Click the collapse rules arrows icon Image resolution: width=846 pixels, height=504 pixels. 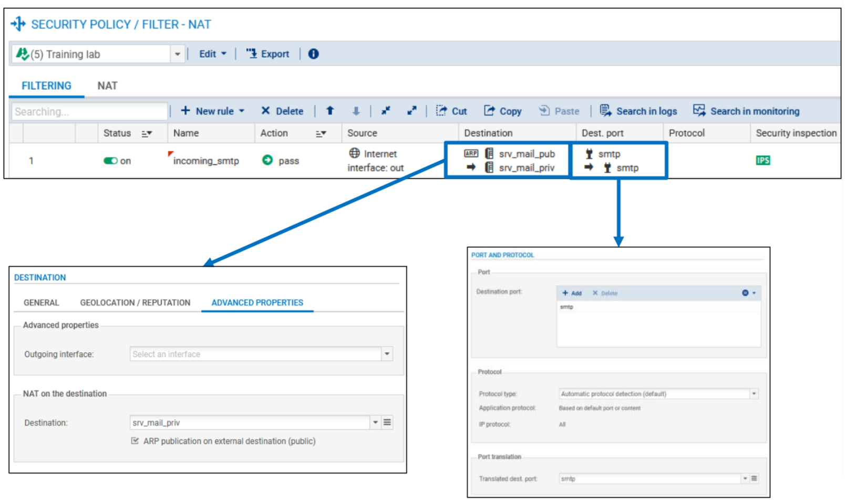386,111
